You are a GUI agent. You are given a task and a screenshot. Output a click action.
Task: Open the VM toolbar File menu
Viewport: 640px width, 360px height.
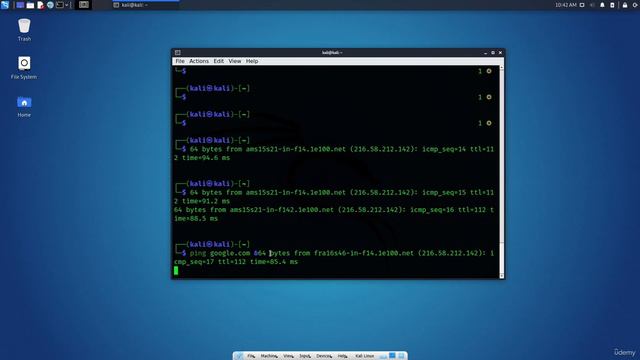pyautogui.click(x=251, y=356)
